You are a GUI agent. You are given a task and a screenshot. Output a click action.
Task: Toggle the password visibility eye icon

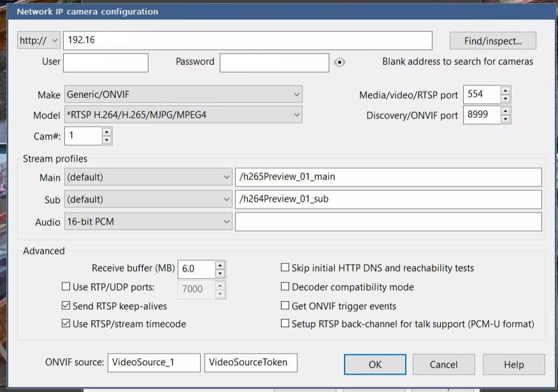click(340, 62)
